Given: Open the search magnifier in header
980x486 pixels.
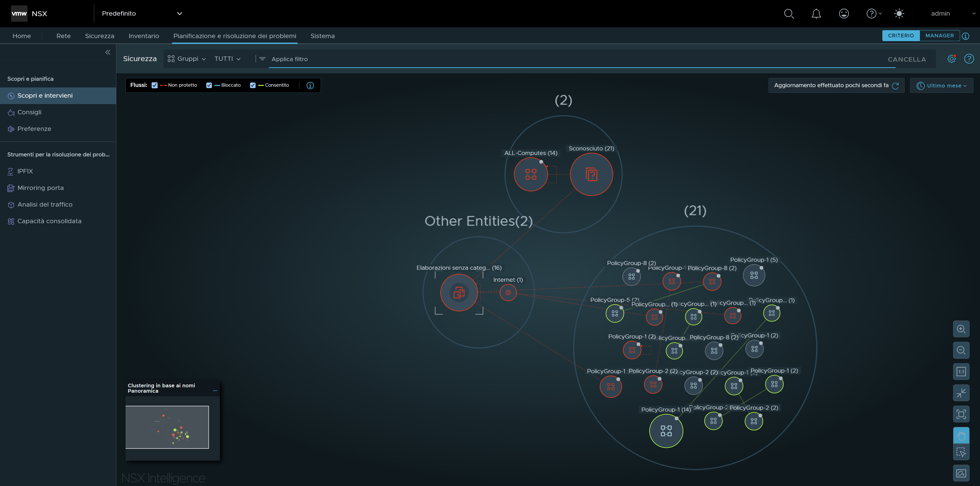Looking at the screenshot, I should pos(789,14).
